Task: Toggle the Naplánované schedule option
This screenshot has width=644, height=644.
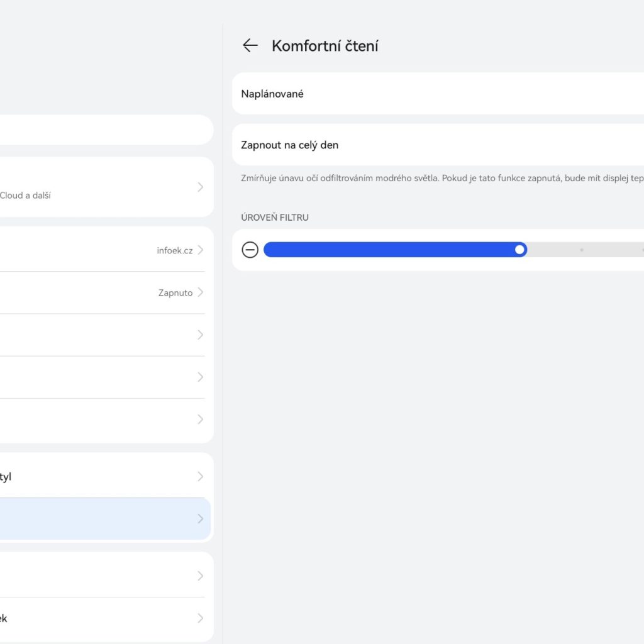Action: [440, 94]
